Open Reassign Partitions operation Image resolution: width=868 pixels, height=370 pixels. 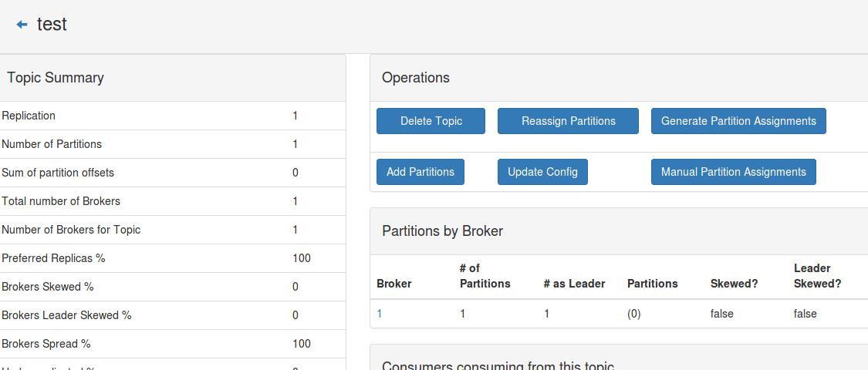tap(568, 121)
